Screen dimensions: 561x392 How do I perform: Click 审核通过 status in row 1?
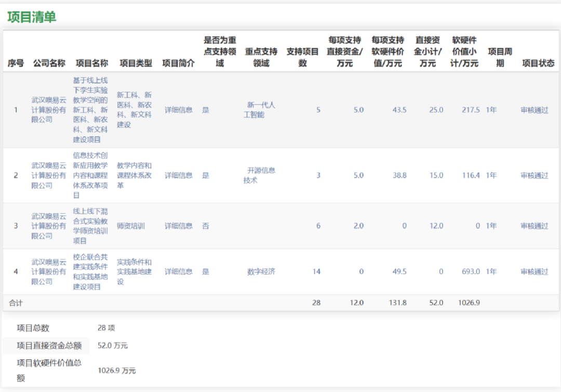coord(535,110)
